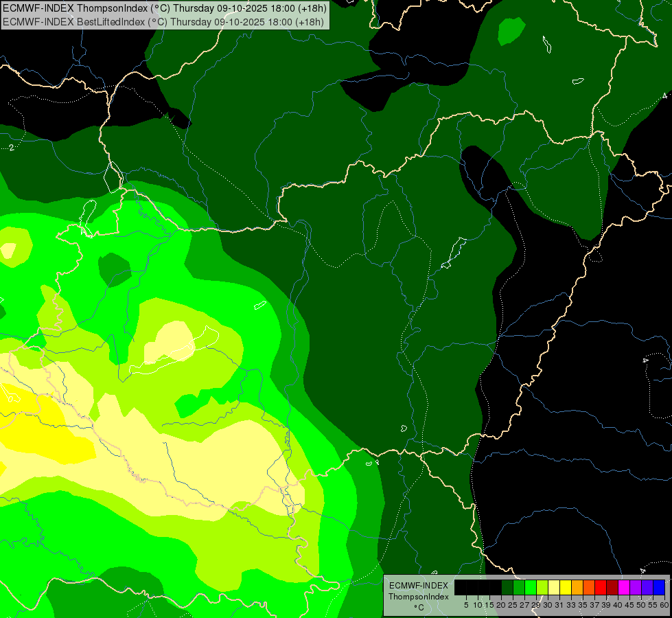Pick the bright red legend swatch
Viewport: 672px width, 618px height.
[x=601, y=587]
